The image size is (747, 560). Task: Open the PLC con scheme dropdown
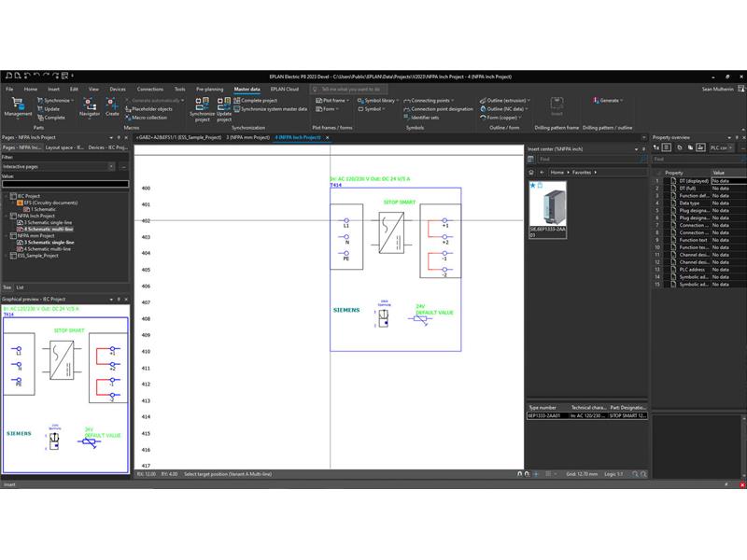pos(722,147)
